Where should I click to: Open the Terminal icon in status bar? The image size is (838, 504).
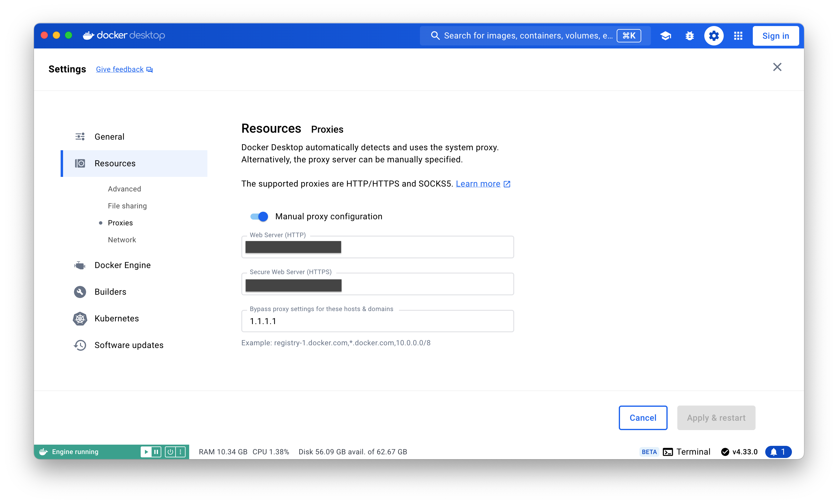click(x=668, y=452)
